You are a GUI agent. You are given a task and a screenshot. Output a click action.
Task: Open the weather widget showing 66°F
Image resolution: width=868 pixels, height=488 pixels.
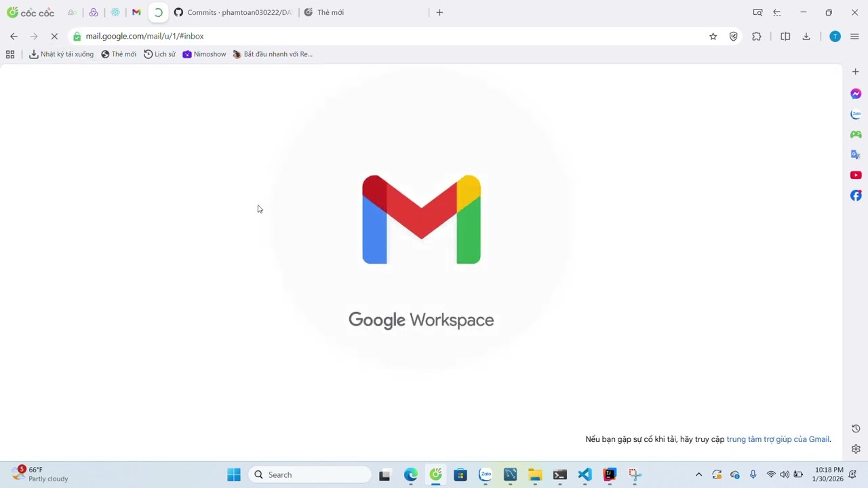click(41, 474)
